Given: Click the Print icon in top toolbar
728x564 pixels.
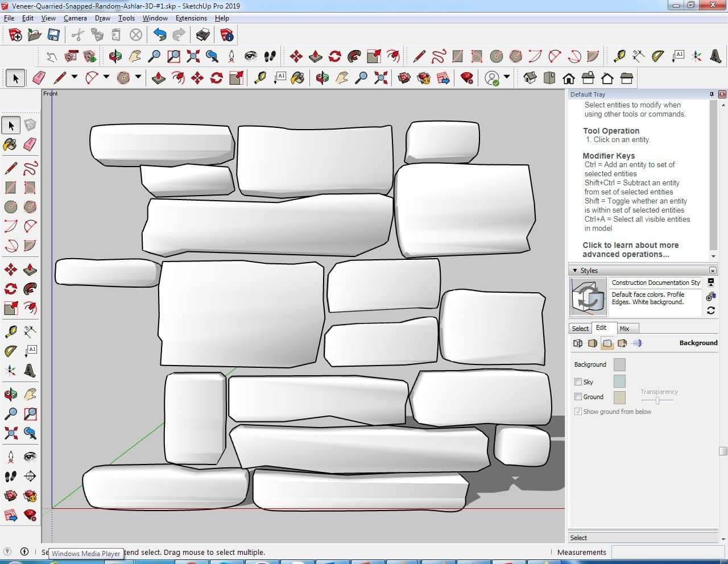Looking at the screenshot, I should [203, 35].
